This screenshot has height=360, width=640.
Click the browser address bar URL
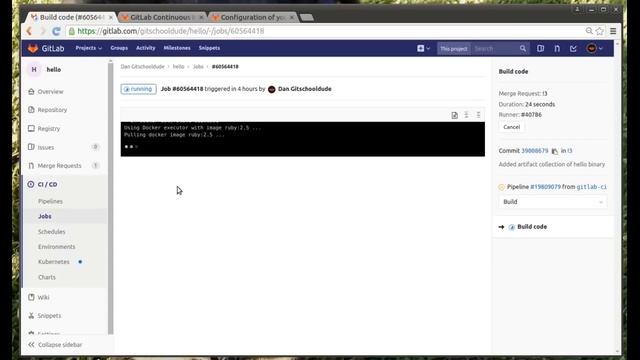[x=171, y=31]
